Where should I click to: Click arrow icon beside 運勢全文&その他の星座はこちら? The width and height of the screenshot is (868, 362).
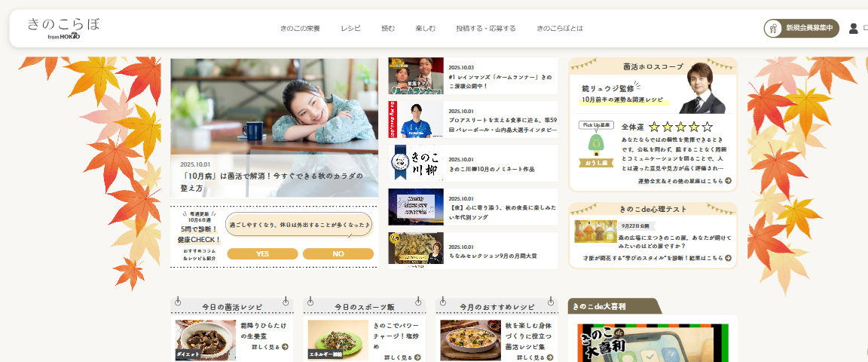[729, 182]
